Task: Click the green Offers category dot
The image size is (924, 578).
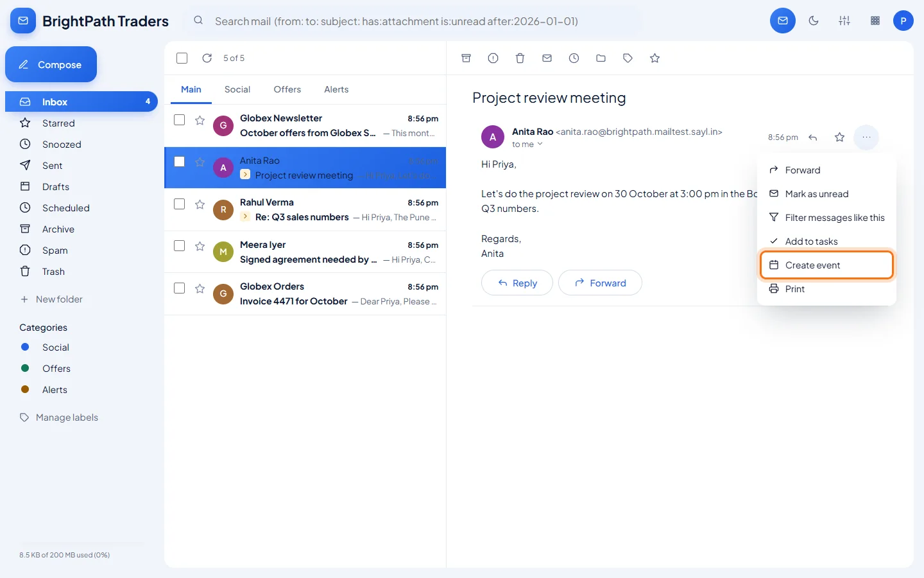Action: (25, 369)
